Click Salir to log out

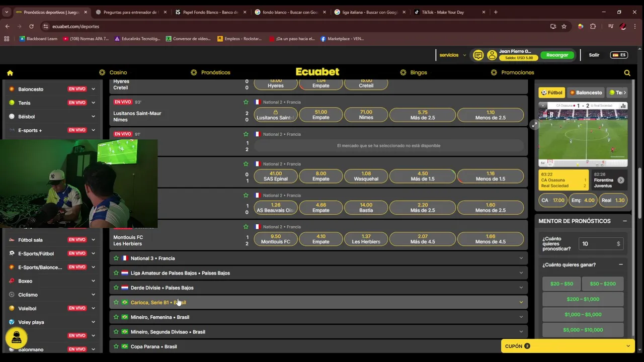coord(594,55)
